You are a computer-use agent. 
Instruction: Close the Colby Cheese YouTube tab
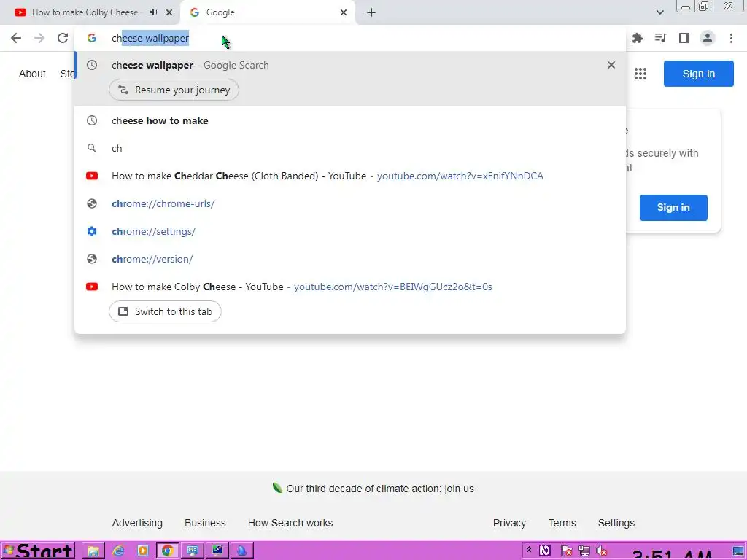169,12
